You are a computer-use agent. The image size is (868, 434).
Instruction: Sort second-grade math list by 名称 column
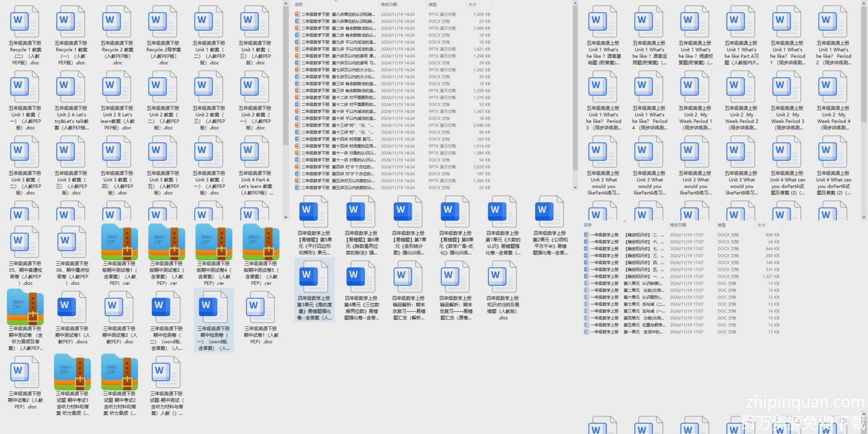point(299,4)
